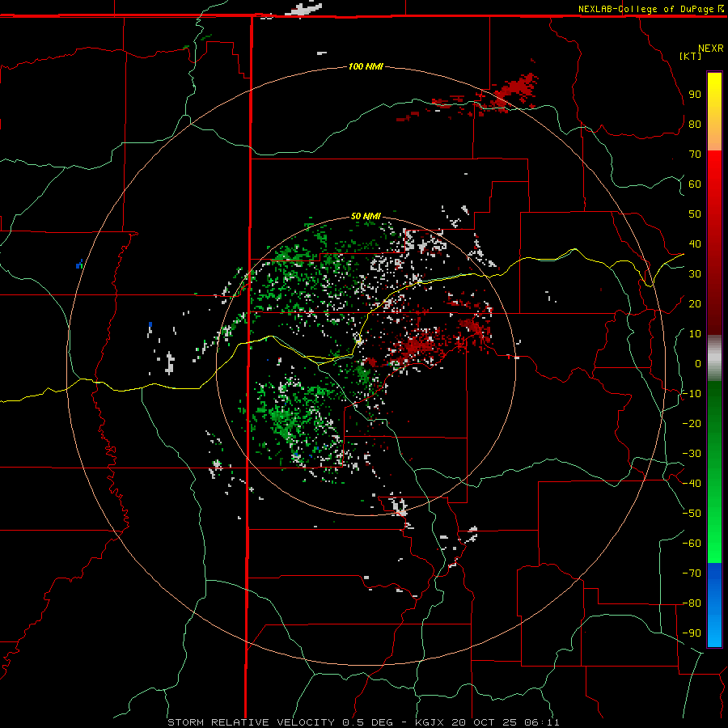Click the -20 value on velocity scale
The image size is (728, 728).
(692, 424)
